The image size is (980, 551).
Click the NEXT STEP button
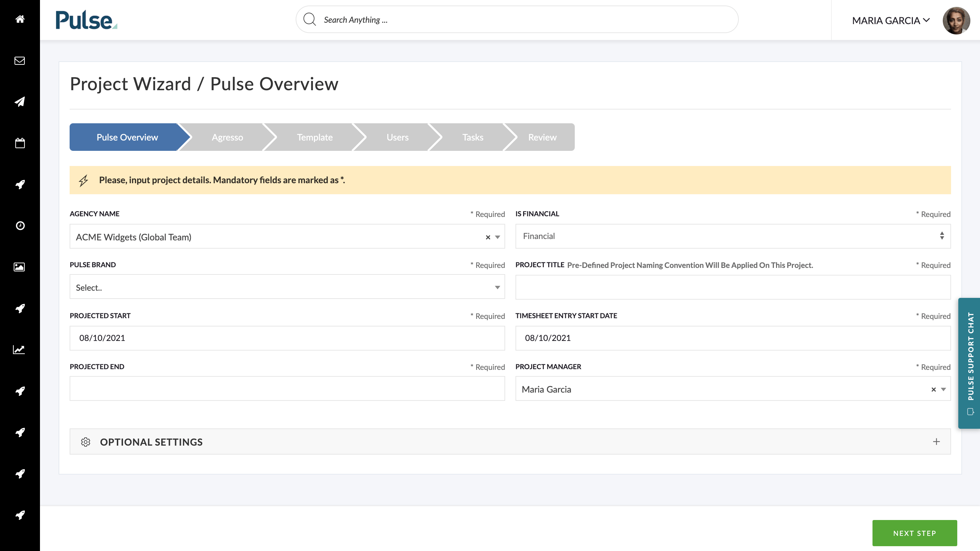point(915,533)
